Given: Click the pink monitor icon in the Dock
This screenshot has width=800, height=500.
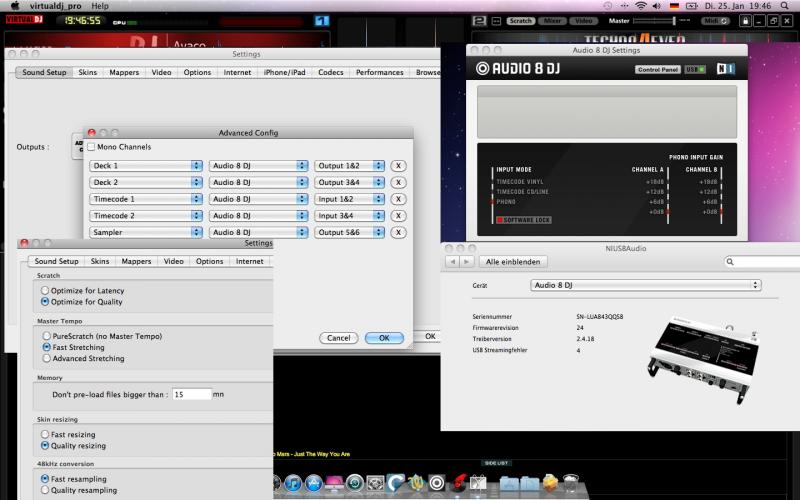Looking at the screenshot, I should coord(334,483).
